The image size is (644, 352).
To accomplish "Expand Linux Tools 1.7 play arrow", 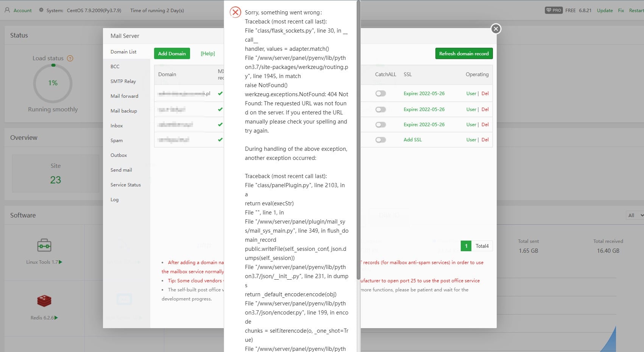I will (61, 262).
